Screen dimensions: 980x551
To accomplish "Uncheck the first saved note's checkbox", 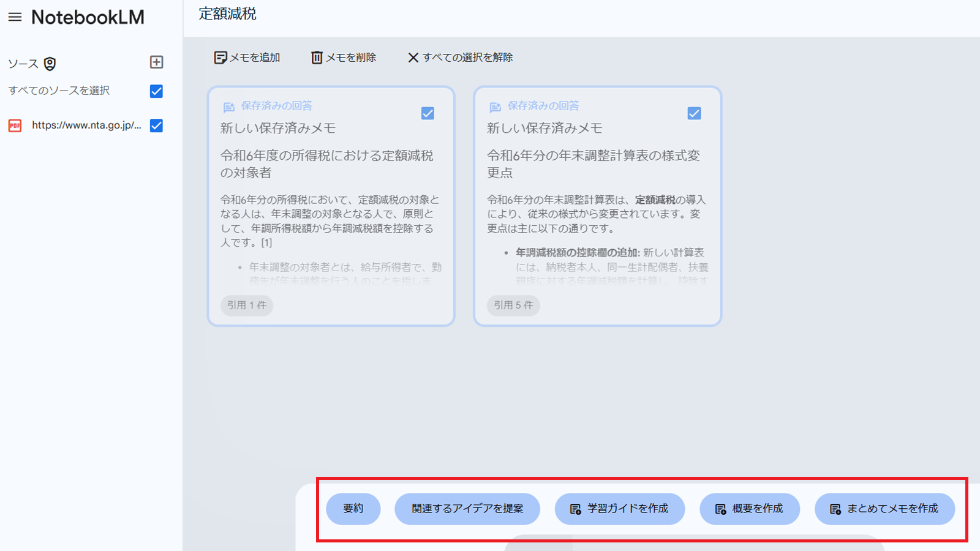I will pos(428,113).
